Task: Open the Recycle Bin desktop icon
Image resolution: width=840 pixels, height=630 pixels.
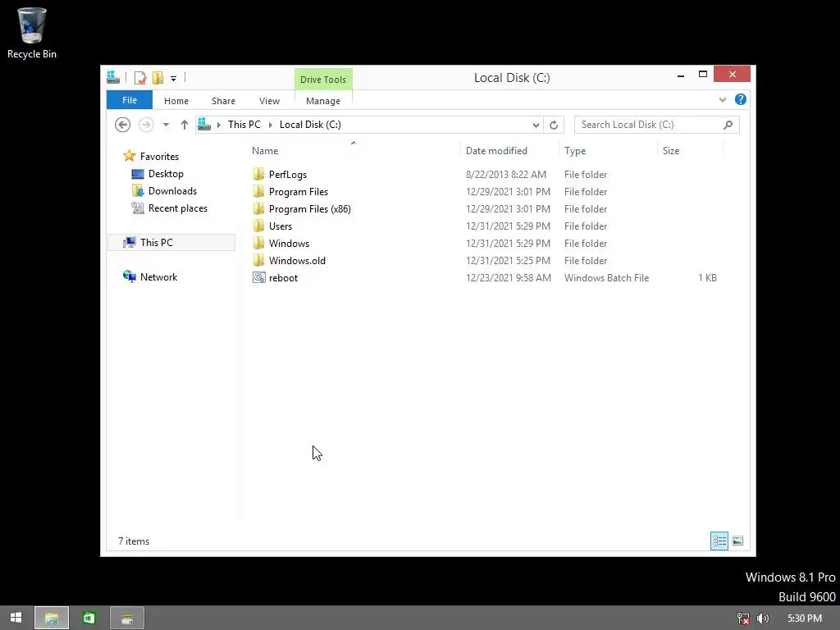Action: click(32, 33)
